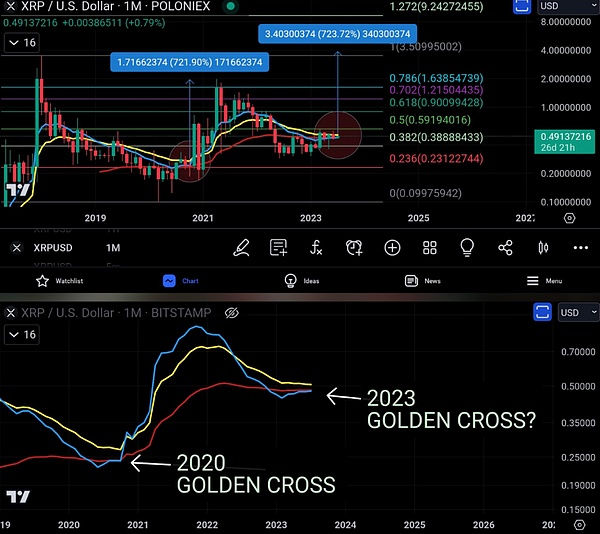Viewport: 600px width, 534px height.
Task: Open Poloniex chart axis settings gear
Action: tap(569, 218)
